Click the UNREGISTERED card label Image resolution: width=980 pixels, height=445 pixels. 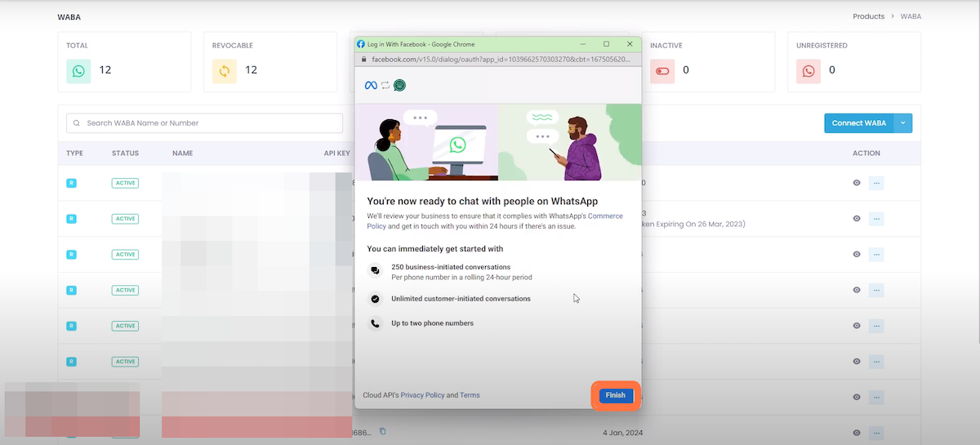[x=822, y=46]
